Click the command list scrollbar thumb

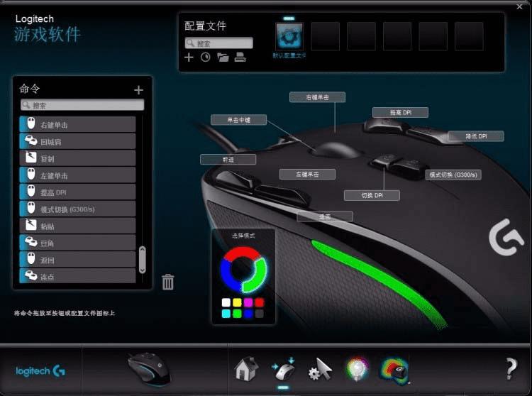[143, 260]
